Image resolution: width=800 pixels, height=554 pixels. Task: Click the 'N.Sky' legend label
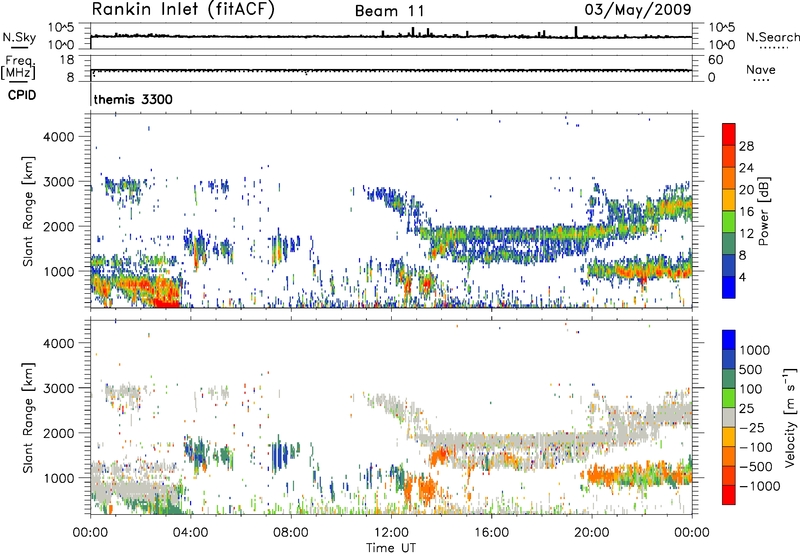tap(19, 37)
